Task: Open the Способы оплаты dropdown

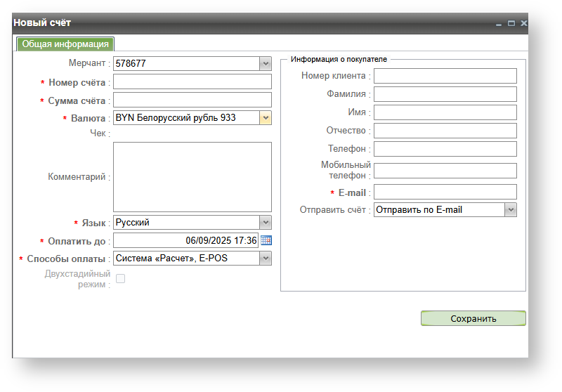Action: click(265, 259)
